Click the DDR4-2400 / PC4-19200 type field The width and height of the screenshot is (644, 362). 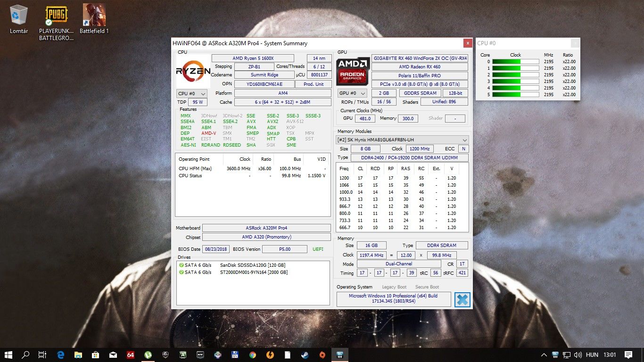coord(410,157)
